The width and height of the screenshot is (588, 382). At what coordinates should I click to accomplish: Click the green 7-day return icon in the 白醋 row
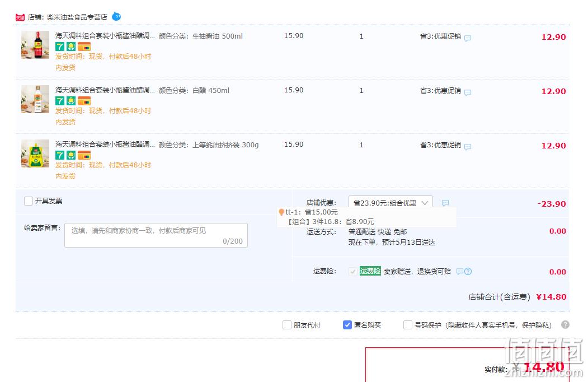click(60, 101)
